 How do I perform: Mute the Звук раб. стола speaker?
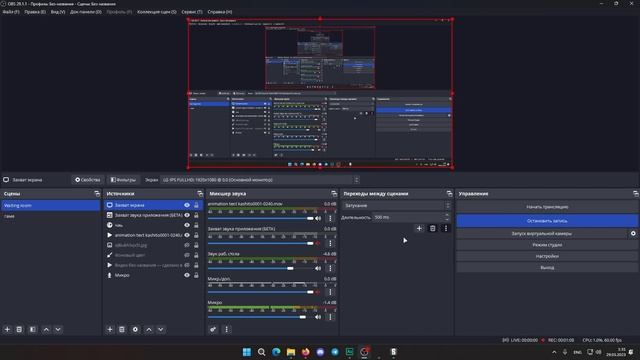(318, 269)
